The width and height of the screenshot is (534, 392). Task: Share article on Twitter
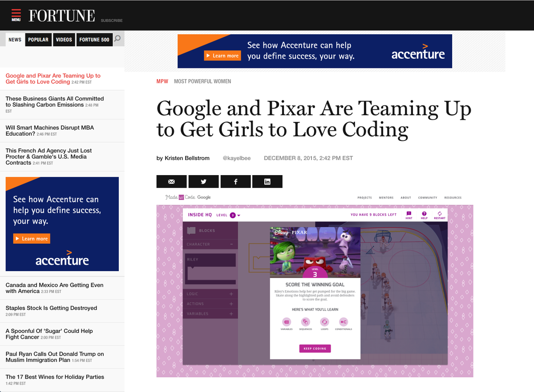point(203,181)
